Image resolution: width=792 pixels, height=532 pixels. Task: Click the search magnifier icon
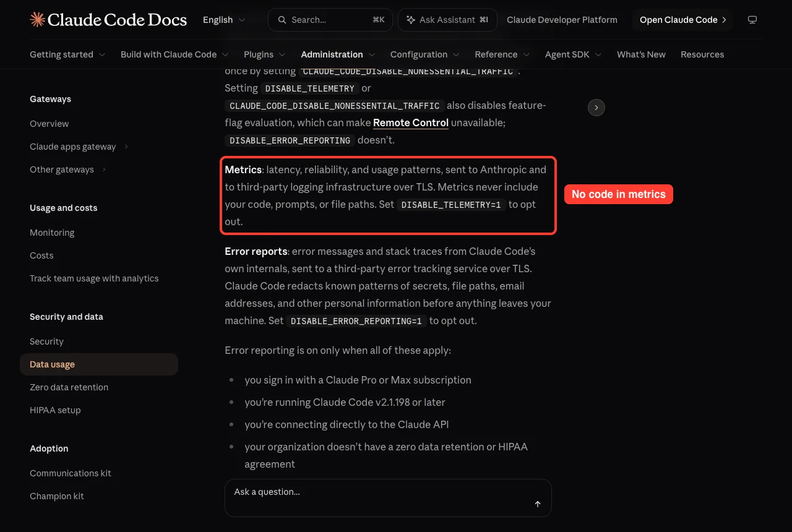pyautogui.click(x=282, y=20)
